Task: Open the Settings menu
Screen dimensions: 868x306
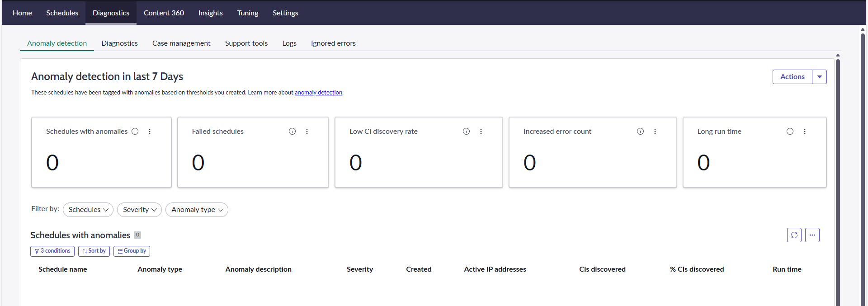Action: (285, 13)
